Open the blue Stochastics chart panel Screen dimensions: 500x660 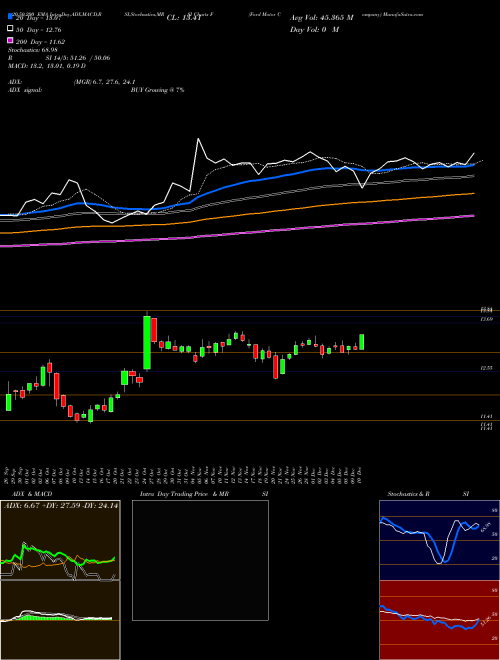439,540
